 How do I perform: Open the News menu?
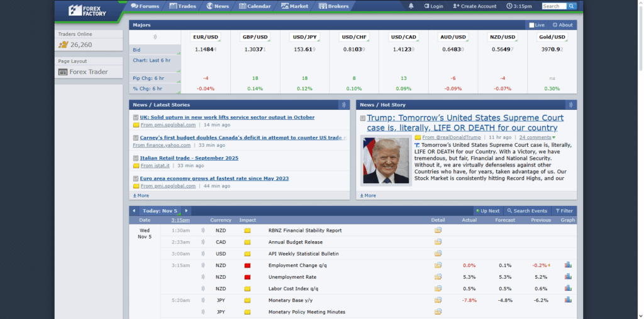tap(218, 6)
